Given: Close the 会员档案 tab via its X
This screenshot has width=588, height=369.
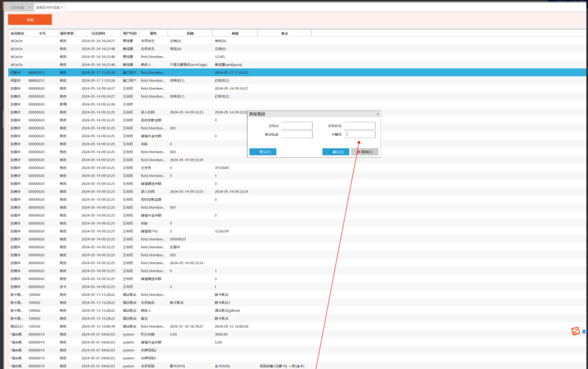Looking at the screenshot, I should tap(29, 7).
